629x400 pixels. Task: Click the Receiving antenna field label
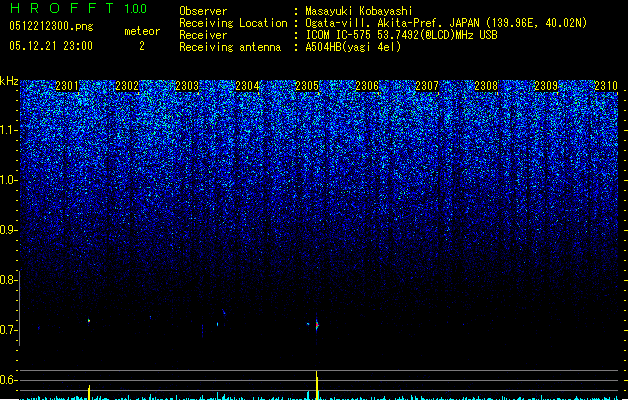(x=230, y=47)
